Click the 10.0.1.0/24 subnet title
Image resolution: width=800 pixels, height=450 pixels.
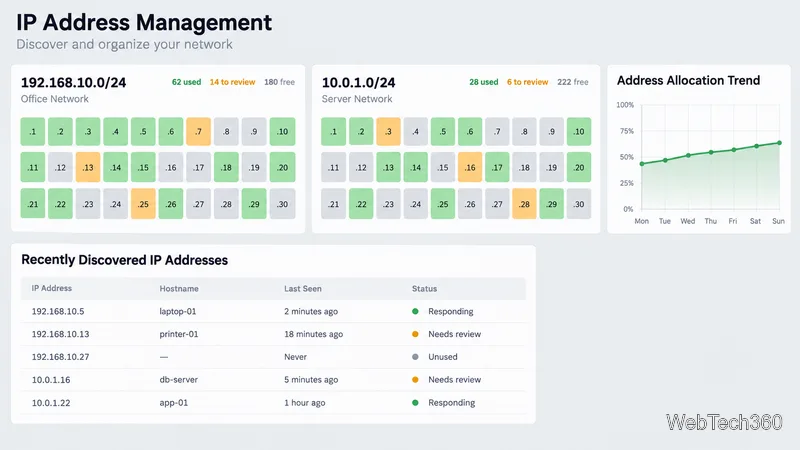358,83
